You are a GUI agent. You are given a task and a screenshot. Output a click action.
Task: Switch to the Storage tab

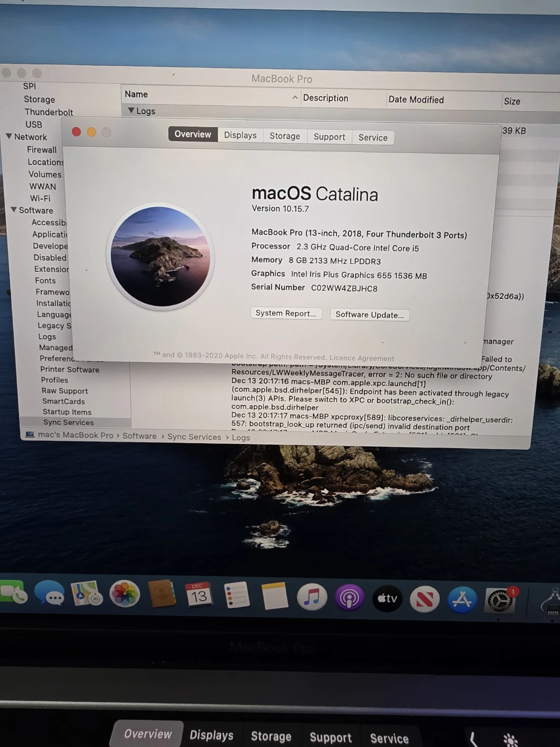click(x=285, y=136)
